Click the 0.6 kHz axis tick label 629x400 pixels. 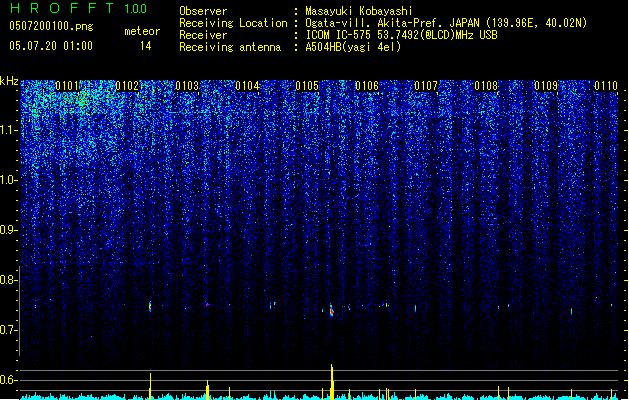coord(8,380)
